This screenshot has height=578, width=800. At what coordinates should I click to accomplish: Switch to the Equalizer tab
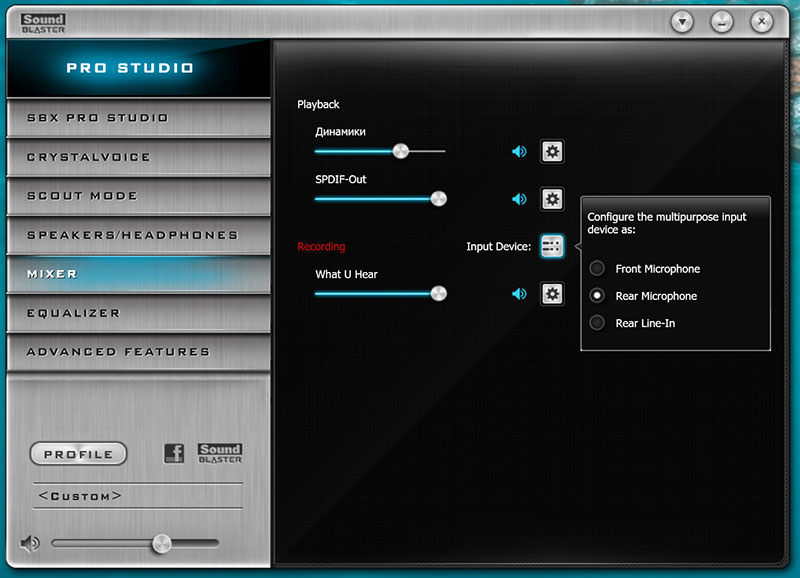point(138,313)
